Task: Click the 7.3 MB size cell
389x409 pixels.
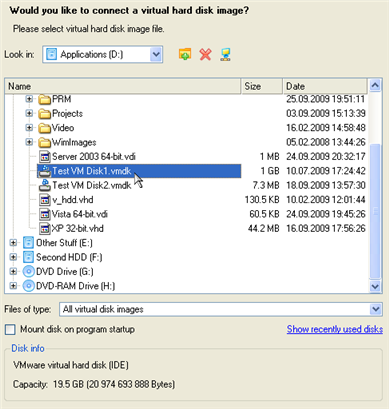Action: (266, 186)
